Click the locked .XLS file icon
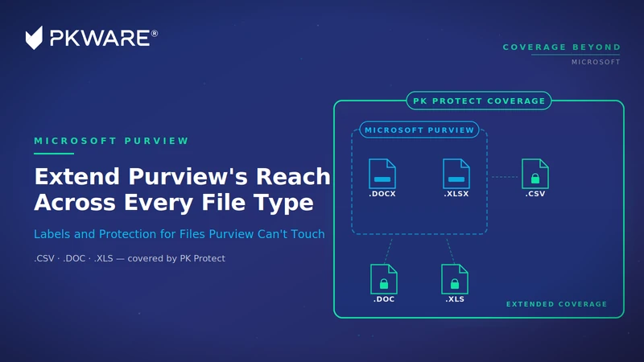Image resolution: width=644 pixels, height=362 pixels. [455, 279]
